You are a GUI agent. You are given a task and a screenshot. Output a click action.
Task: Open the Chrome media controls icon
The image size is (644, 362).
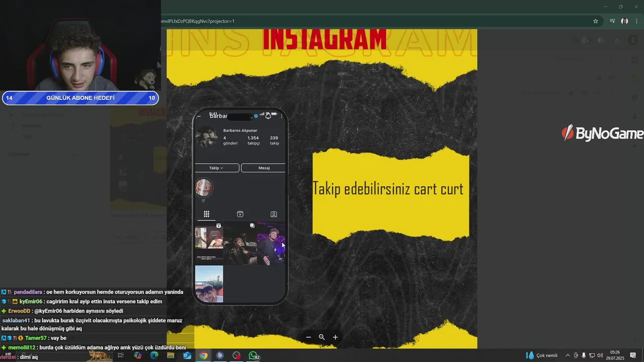612,21
